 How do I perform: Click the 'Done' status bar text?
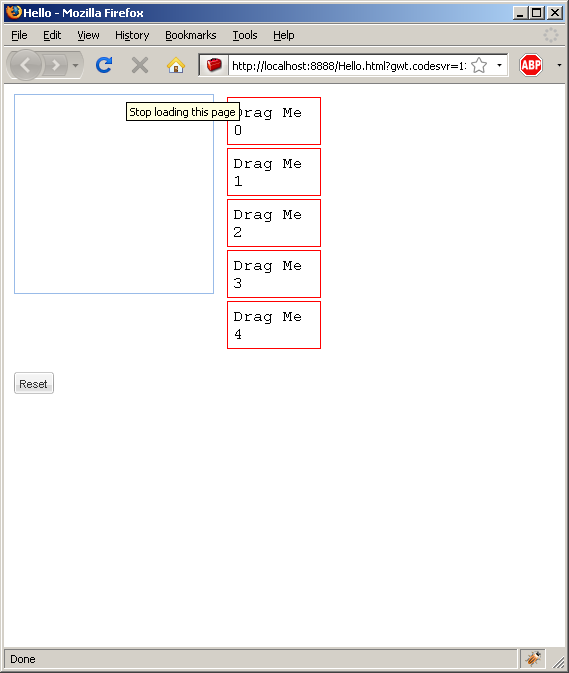23,659
